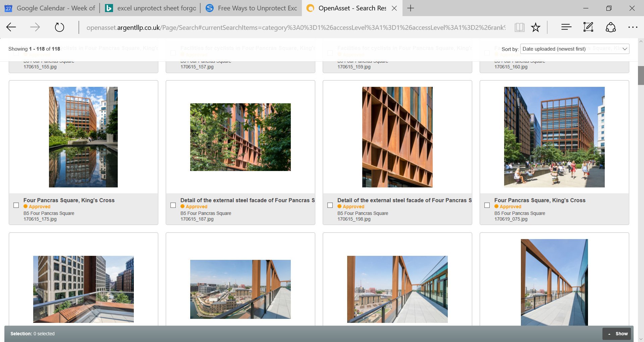Open the bottom-row thumbnail of white and rust buildings

point(84,289)
